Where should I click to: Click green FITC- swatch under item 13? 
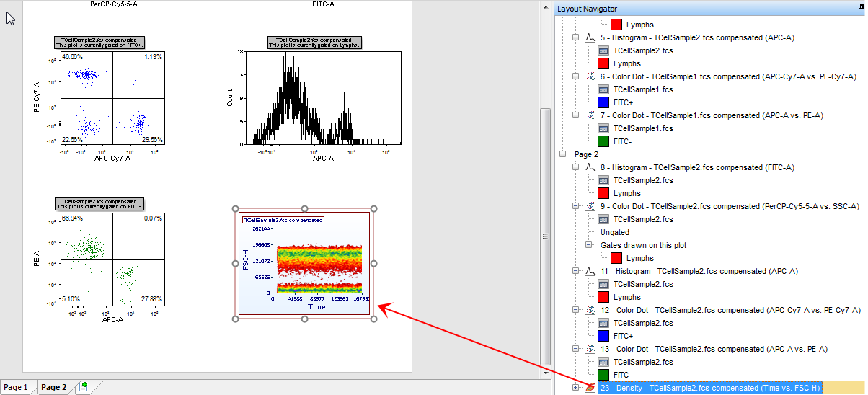pos(603,375)
